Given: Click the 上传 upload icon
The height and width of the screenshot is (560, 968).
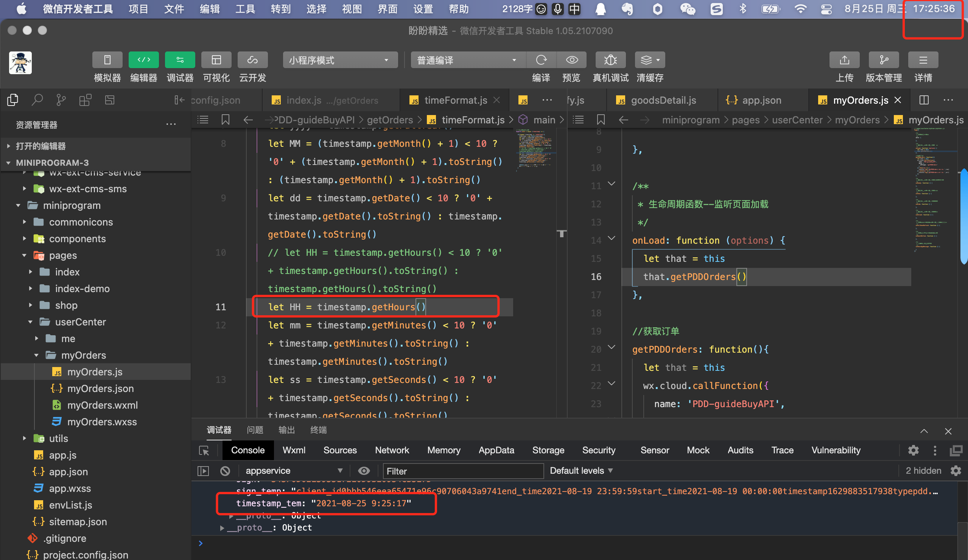Looking at the screenshot, I should 844,60.
